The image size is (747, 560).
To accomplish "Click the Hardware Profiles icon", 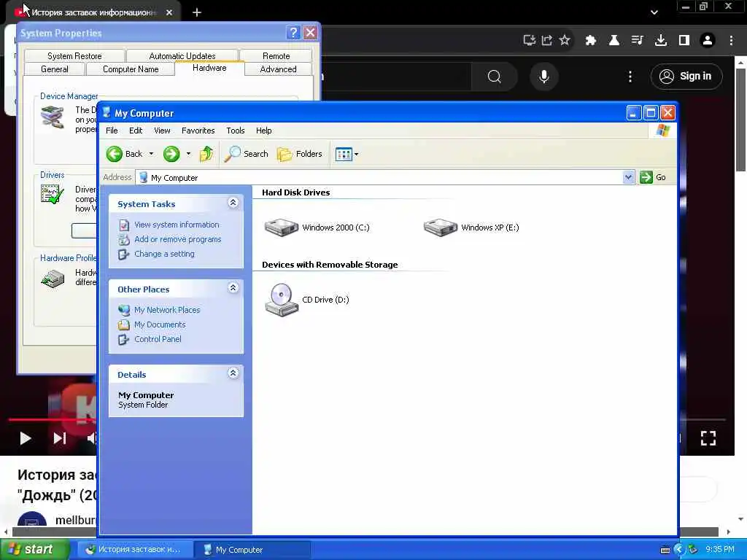I will click(53, 279).
